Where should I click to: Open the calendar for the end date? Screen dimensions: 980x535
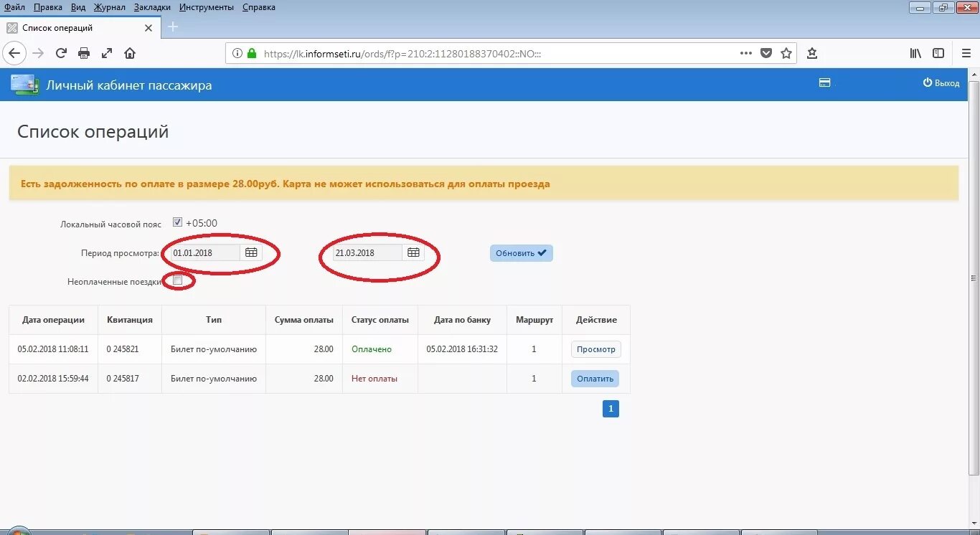[413, 252]
